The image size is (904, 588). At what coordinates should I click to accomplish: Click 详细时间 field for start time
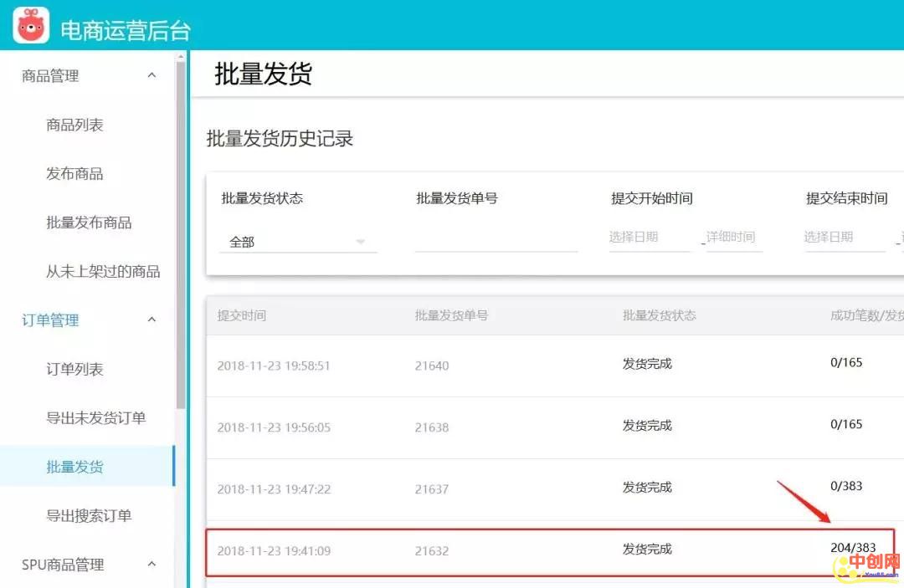click(733, 238)
